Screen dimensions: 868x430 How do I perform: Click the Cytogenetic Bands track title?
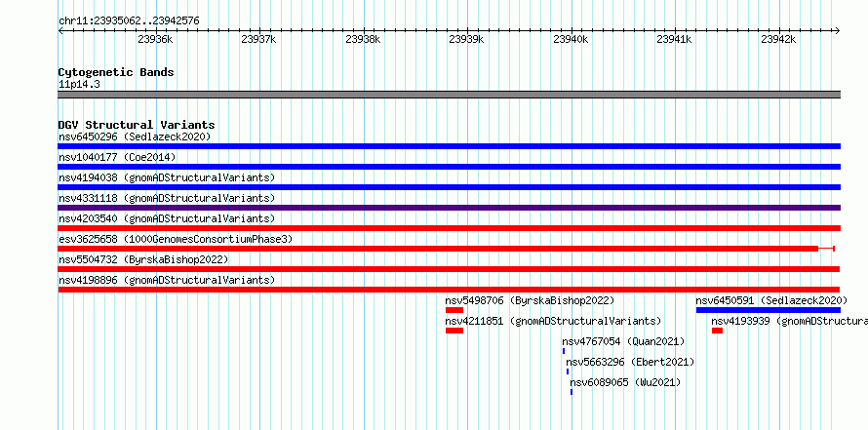[x=116, y=72]
